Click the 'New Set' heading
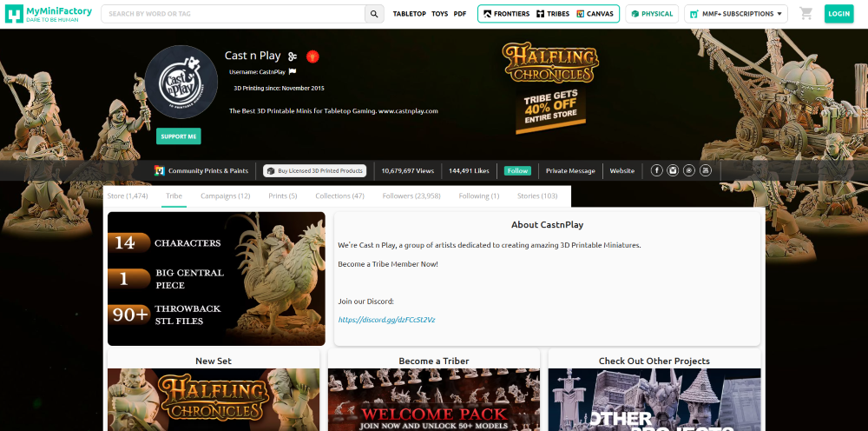Image resolution: width=868 pixels, height=431 pixels. click(x=214, y=361)
